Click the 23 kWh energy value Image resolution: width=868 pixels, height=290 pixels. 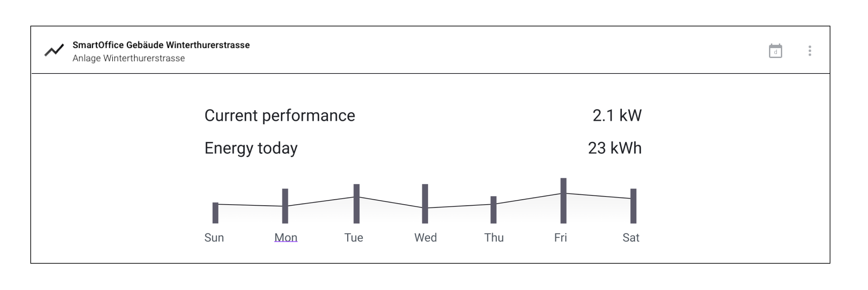click(615, 148)
